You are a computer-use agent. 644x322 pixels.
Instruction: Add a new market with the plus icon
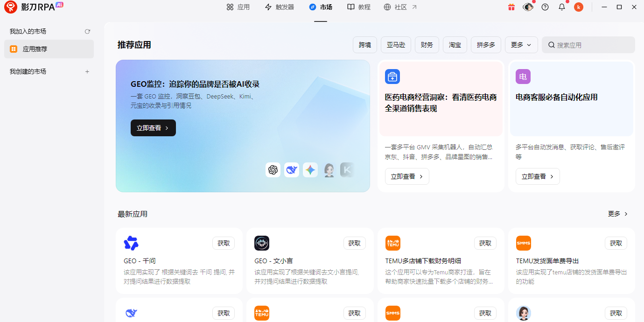(87, 71)
